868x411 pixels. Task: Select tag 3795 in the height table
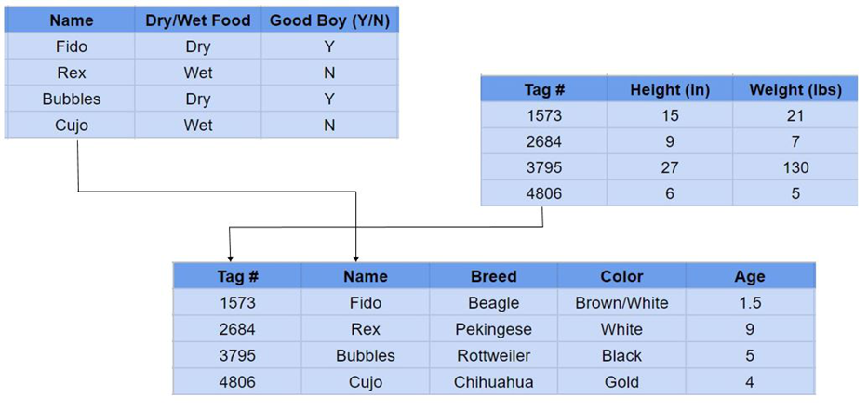(543, 167)
